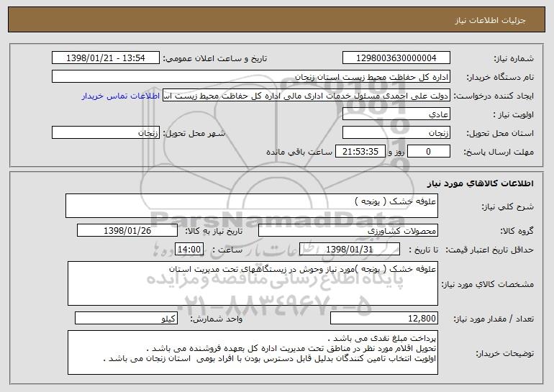Click the price validity date 1398/01/31
This screenshot has height=392, width=554.
click(350, 250)
